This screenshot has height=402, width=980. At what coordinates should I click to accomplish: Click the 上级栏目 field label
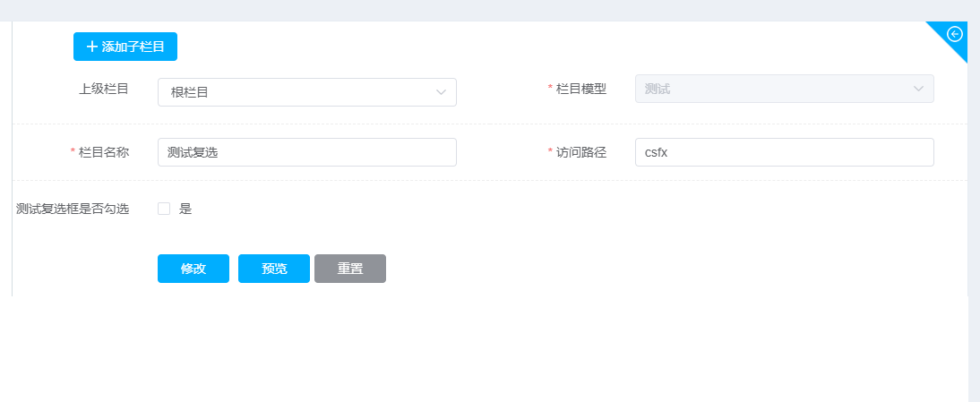pos(104,89)
